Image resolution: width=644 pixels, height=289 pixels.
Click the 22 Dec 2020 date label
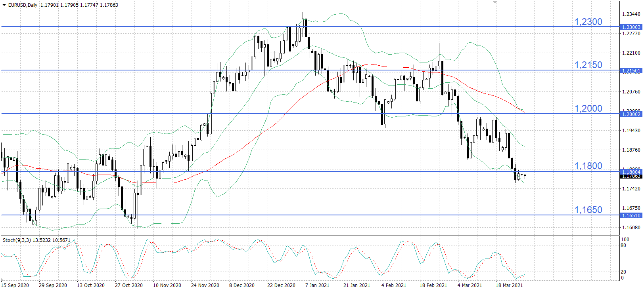click(281, 285)
